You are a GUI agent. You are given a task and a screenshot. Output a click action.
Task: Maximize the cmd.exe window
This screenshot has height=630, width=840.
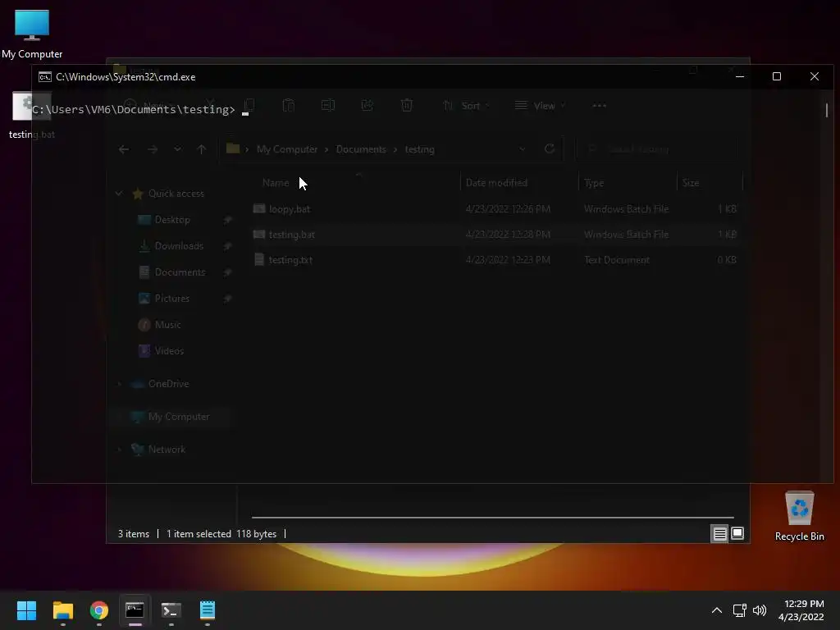[x=776, y=76]
